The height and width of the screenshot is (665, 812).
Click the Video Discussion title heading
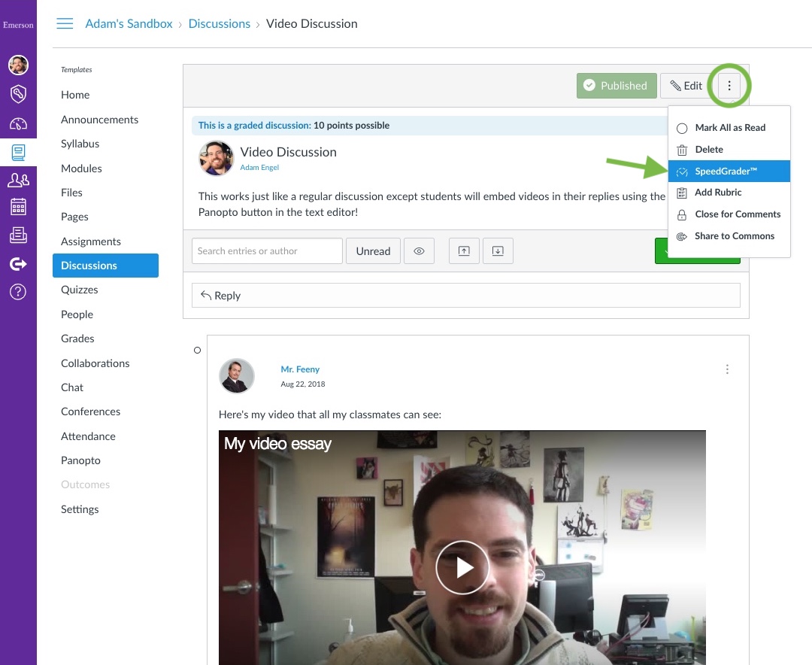coord(289,152)
